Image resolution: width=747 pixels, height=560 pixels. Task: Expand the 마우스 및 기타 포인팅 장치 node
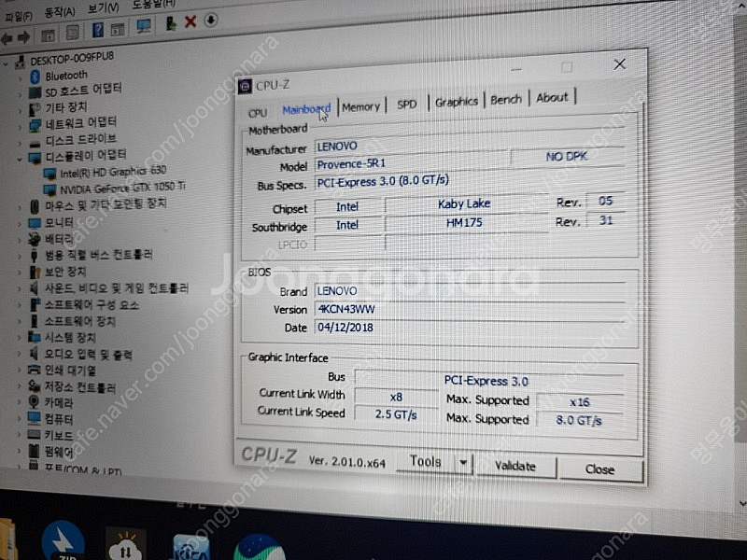pyautogui.click(x=20, y=207)
